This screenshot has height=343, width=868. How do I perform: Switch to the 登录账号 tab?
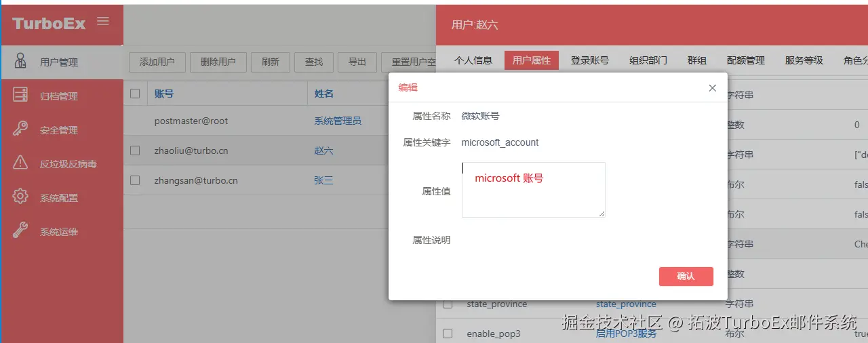pyautogui.click(x=590, y=60)
